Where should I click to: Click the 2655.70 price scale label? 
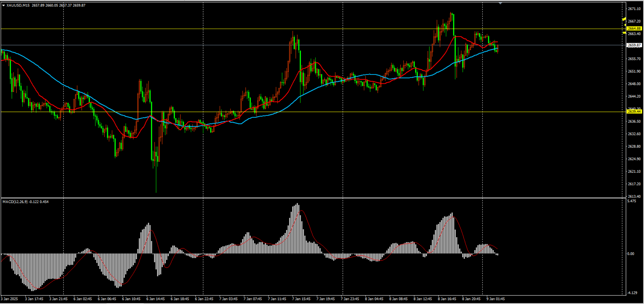click(634, 59)
